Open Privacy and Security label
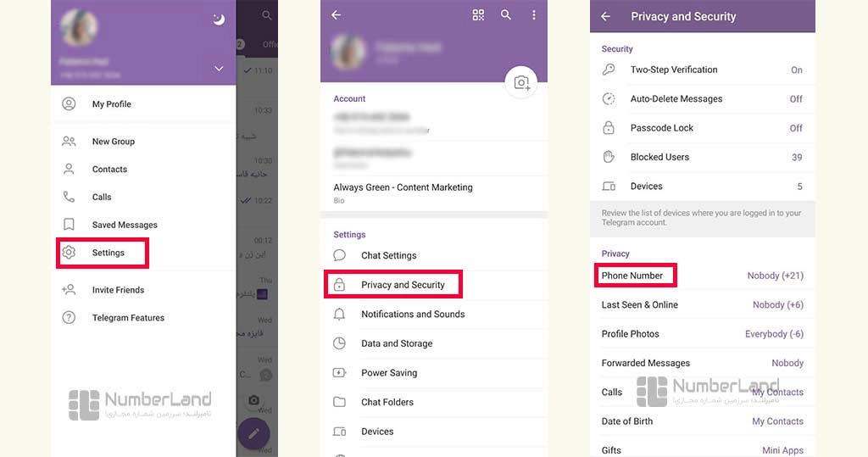The image size is (868, 457). click(403, 285)
